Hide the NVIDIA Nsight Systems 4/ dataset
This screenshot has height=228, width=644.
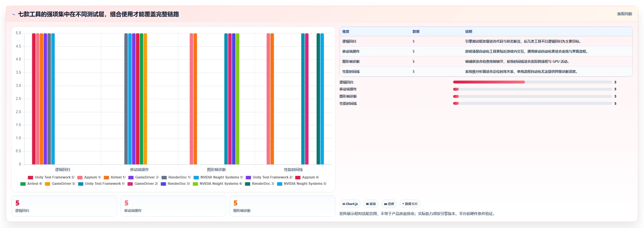click(x=218, y=184)
